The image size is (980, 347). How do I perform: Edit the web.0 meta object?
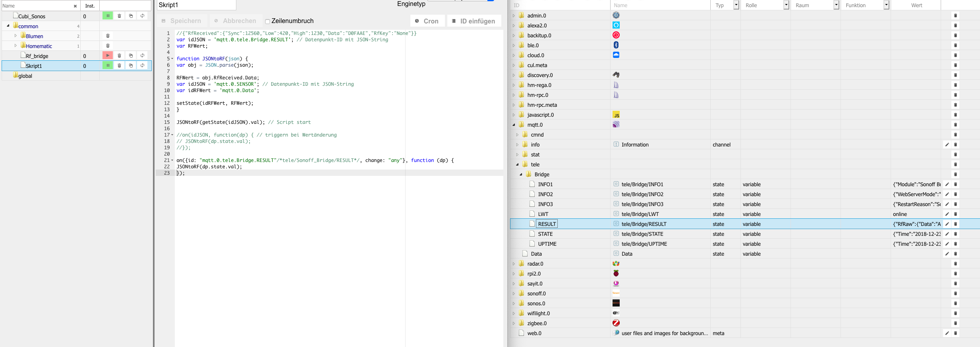[947, 333]
